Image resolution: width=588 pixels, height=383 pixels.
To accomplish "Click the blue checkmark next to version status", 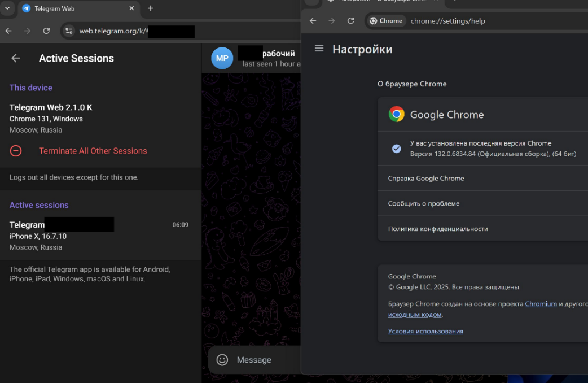I will coord(397,148).
